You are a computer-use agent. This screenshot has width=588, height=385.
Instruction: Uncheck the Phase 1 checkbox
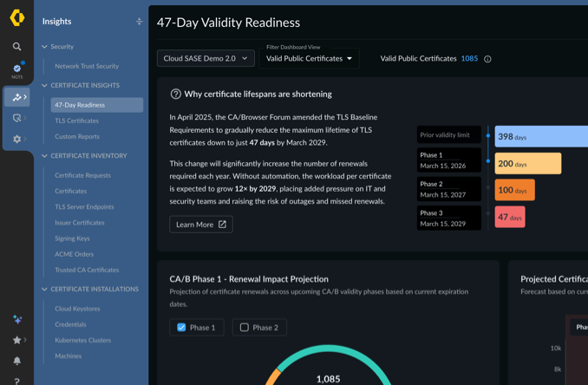[181, 327]
